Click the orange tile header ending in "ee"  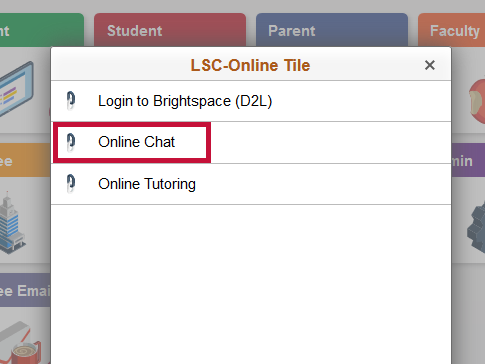pos(25,160)
